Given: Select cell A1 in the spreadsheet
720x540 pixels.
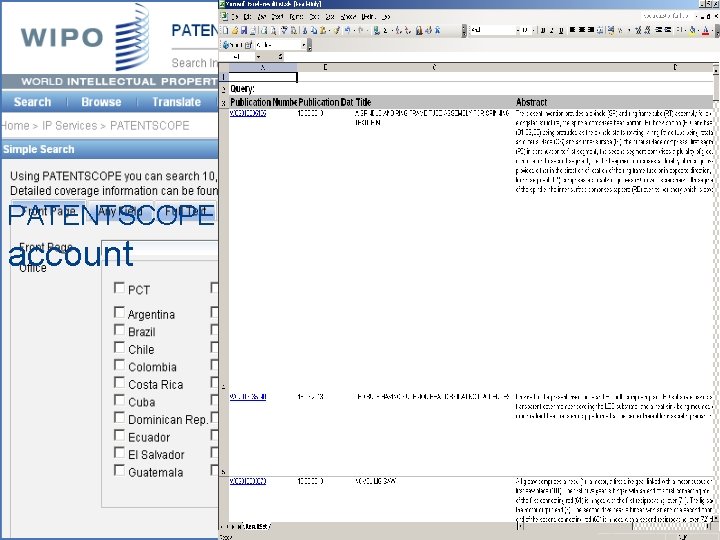Looking at the screenshot, I should pyautogui.click(x=263, y=77).
